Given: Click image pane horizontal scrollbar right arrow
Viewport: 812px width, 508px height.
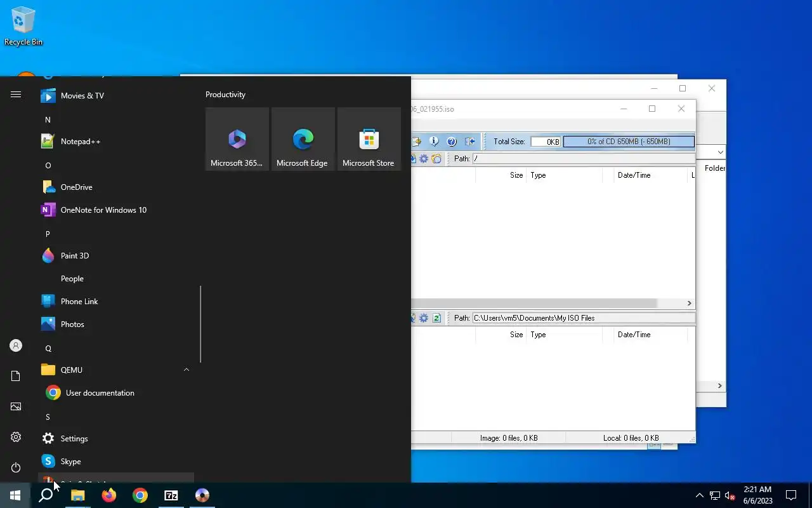Looking at the screenshot, I should click(689, 304).
